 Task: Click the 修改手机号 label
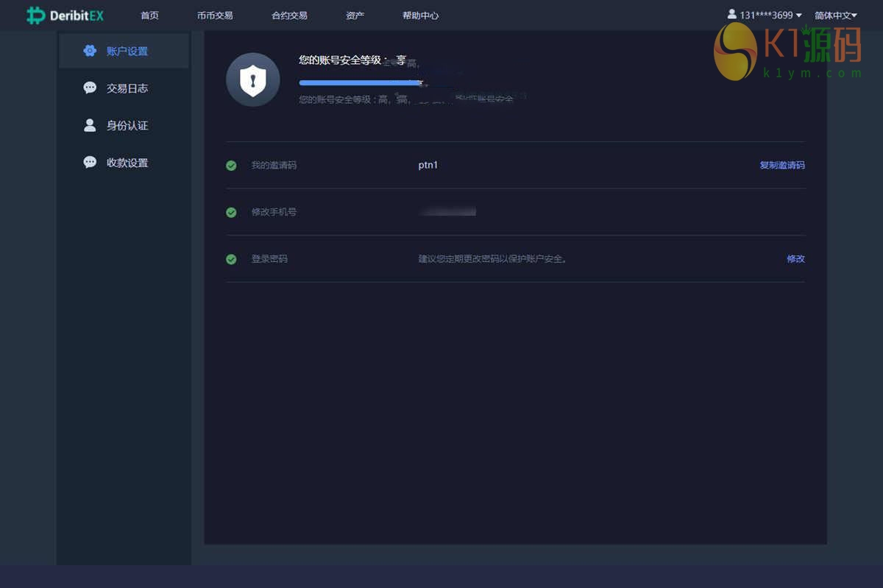click(274, 212)
